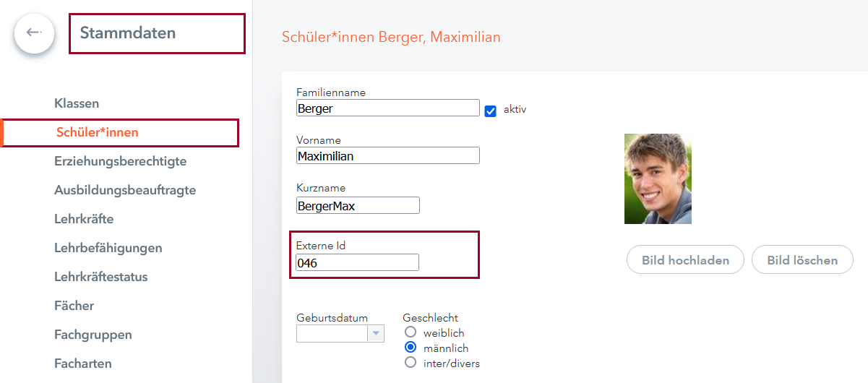Open the Geburtsdatum dropdown arrow
This screenshot has height=383, width=868.
[x=376, y=333]
